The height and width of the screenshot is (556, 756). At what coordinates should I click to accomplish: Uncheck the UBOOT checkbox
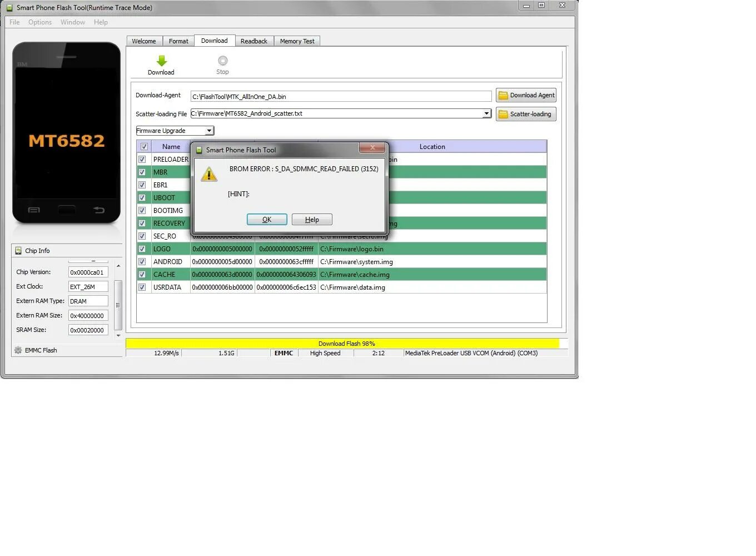tap(142, 198)
